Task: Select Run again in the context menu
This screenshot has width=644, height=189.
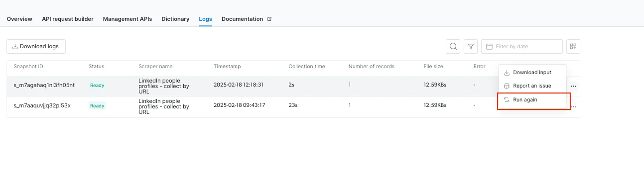Action: (x=532, y=100)
